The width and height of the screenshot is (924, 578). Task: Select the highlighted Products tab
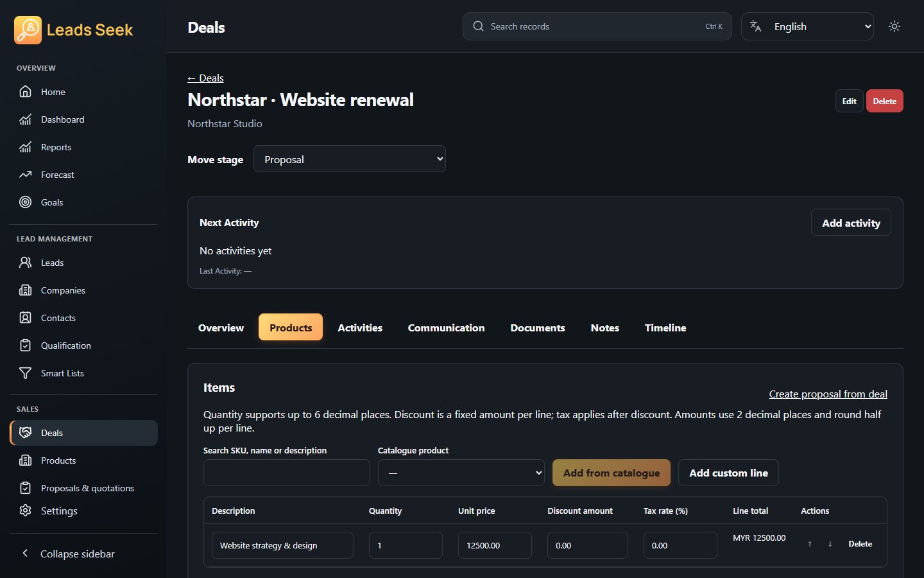[x=291, y=328]
